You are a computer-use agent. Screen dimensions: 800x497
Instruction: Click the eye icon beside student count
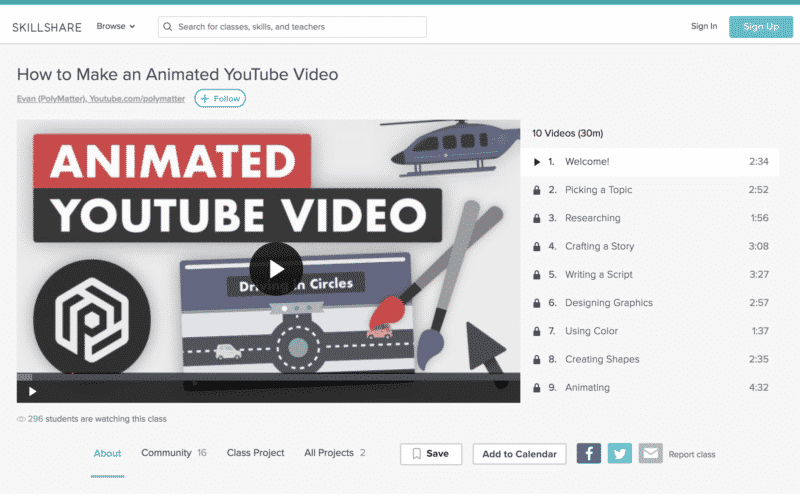click(x=21, y=419)
